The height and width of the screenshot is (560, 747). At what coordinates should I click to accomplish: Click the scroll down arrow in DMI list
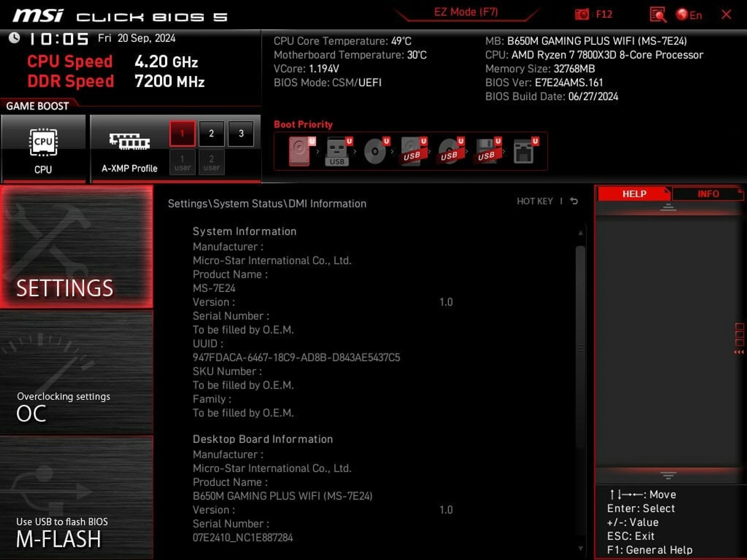[x=580, y=548]
